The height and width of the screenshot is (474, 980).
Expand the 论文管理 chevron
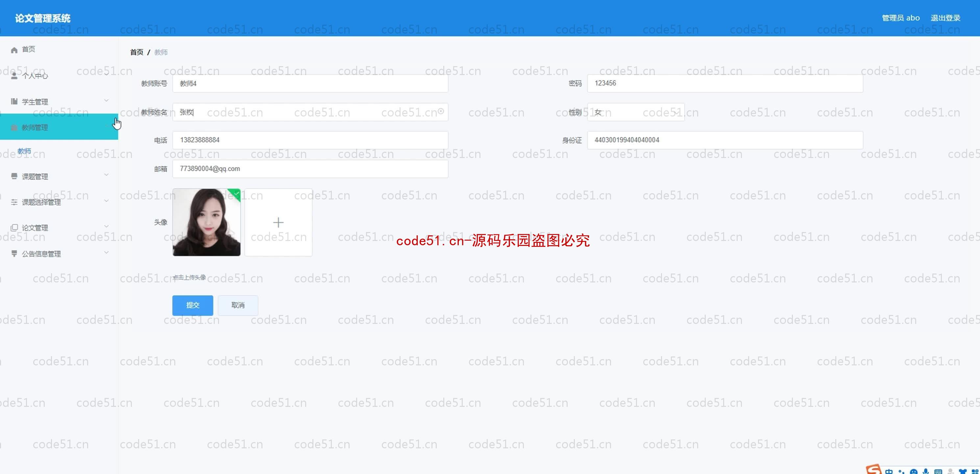[x=107, y=226]
